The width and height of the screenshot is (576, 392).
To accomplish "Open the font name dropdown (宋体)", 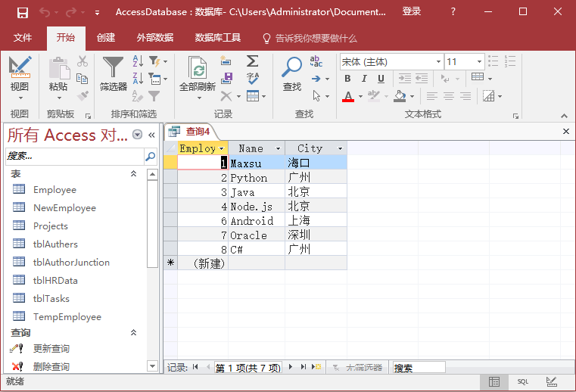I will point(437,62).
